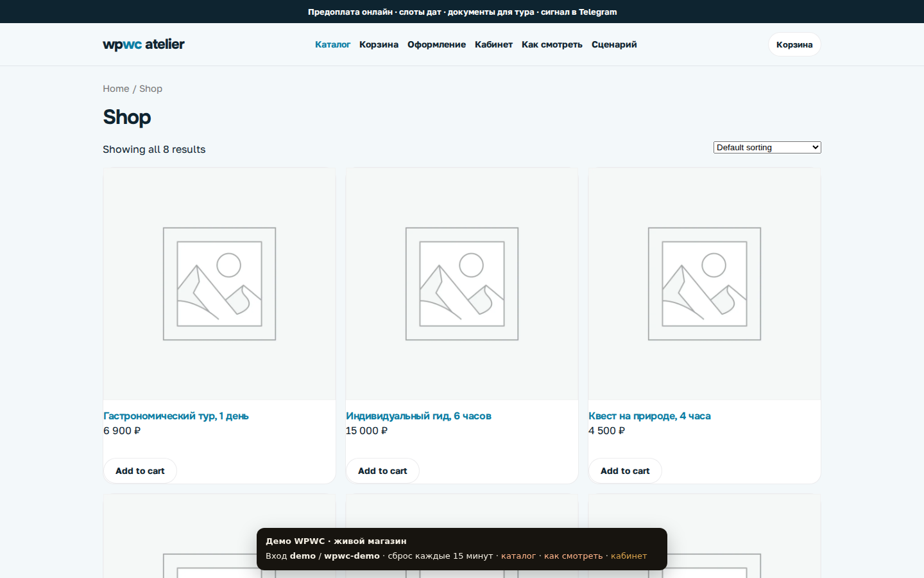
Task: Click the price 15 000 ₽
Action: [366, 431]
